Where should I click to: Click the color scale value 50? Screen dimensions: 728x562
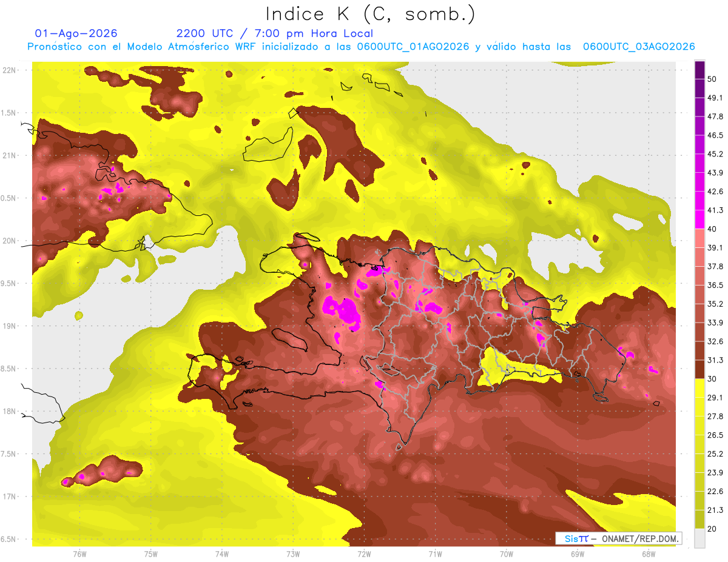coord(713,79)
